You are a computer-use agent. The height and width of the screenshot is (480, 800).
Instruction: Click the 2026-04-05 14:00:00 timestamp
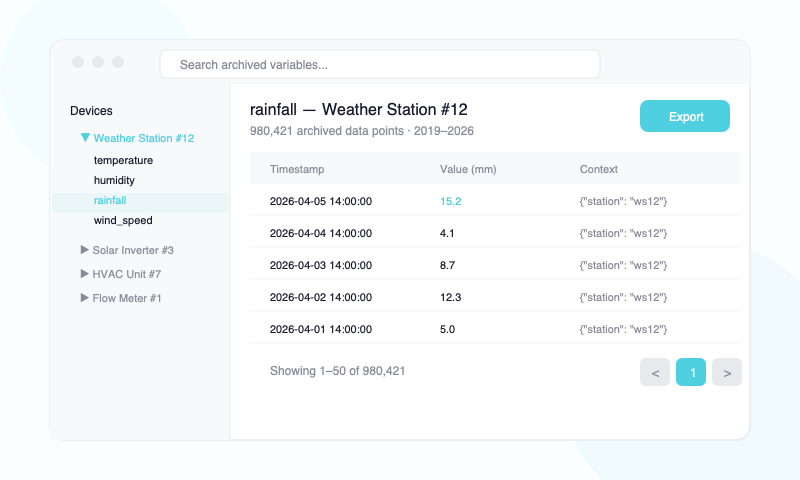[x=321, y=201]
